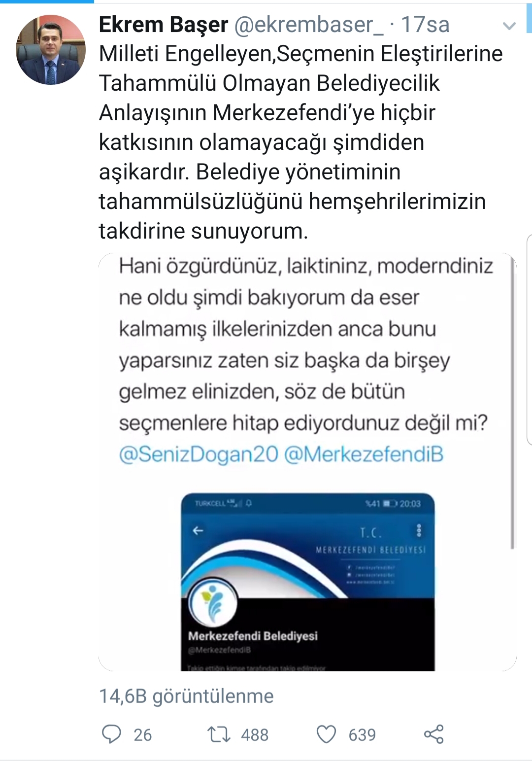Tap back arrow in embedded screenshot
Image resolution: width=532 pixels, height=765 pixels.
(x=198, y=530)
